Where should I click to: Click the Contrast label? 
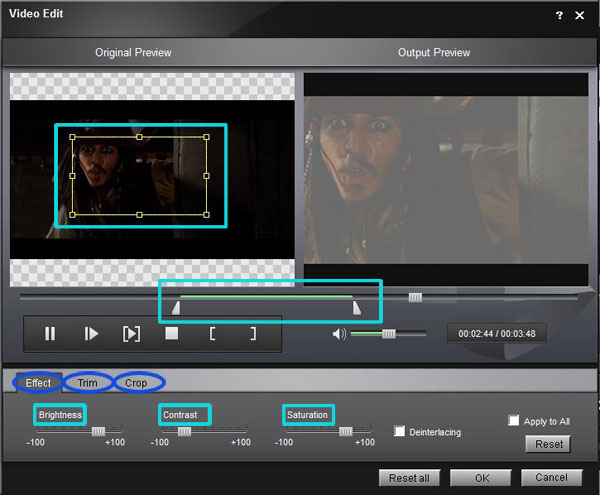pos(180,415)
